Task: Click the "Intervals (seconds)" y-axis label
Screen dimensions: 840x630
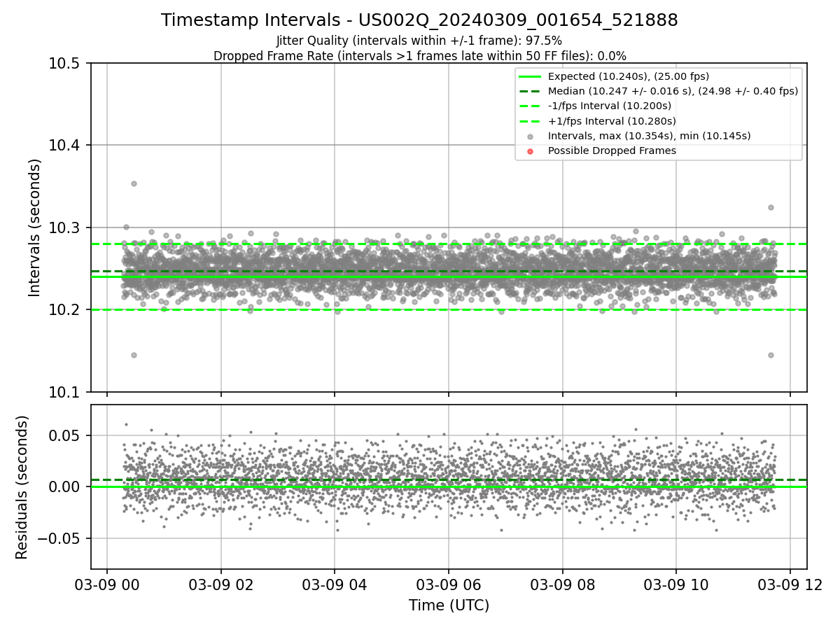Action: 36,227
